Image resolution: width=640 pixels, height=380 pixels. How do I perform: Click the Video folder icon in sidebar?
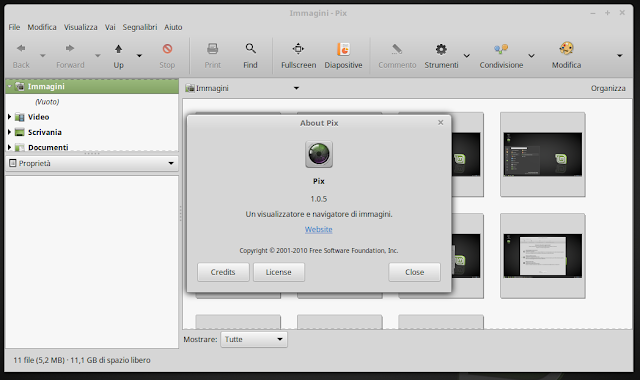20,117
